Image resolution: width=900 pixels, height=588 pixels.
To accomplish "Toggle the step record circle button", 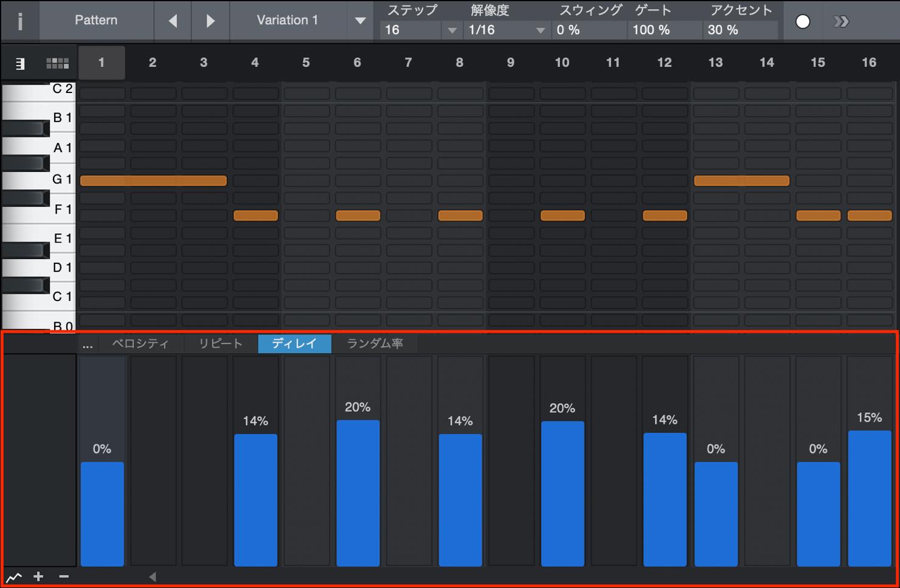I will pos(803,21).
